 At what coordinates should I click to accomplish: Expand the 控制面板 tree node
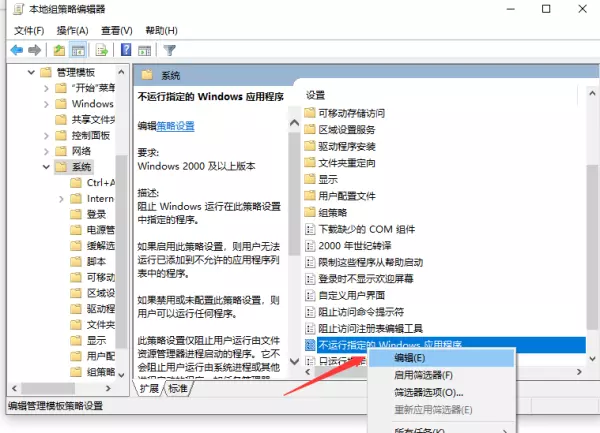coord(46,135)
